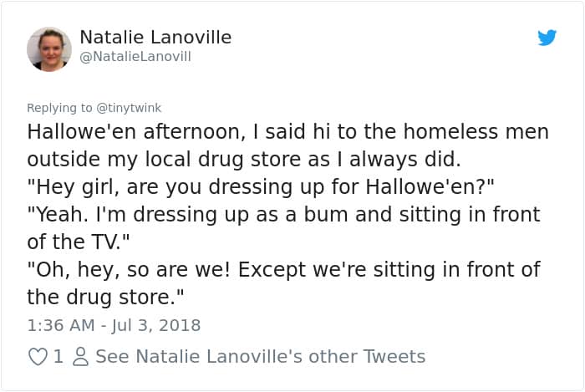
Task: Click the person silhouette icon
Action: [80, 357]
